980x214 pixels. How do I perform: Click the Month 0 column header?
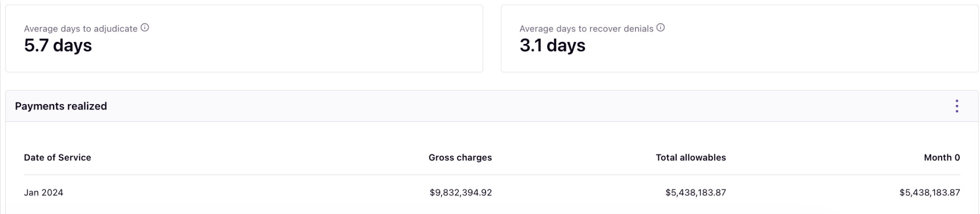click(942, 157)
